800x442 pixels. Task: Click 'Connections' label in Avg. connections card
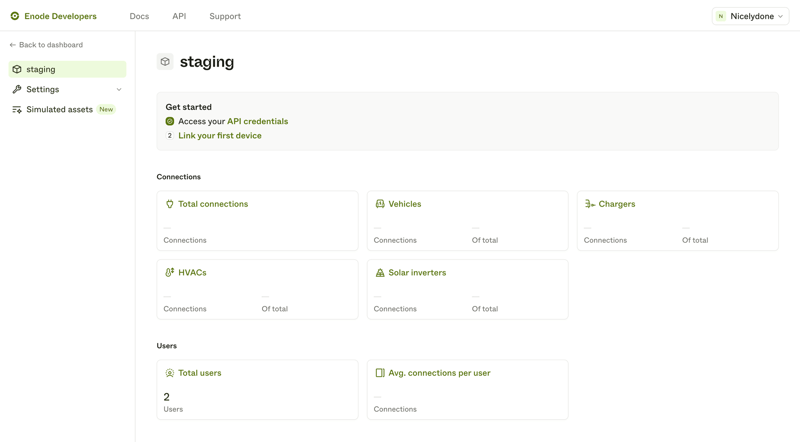pos(395,409)
